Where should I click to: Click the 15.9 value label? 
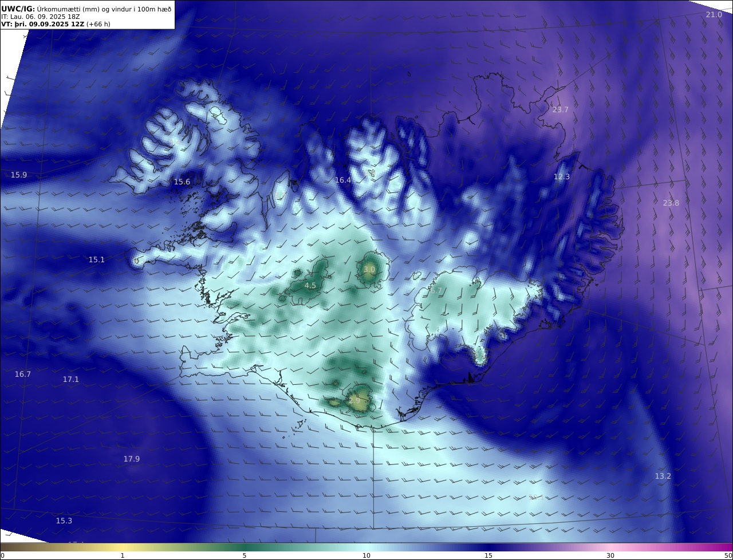coord(19,175)
